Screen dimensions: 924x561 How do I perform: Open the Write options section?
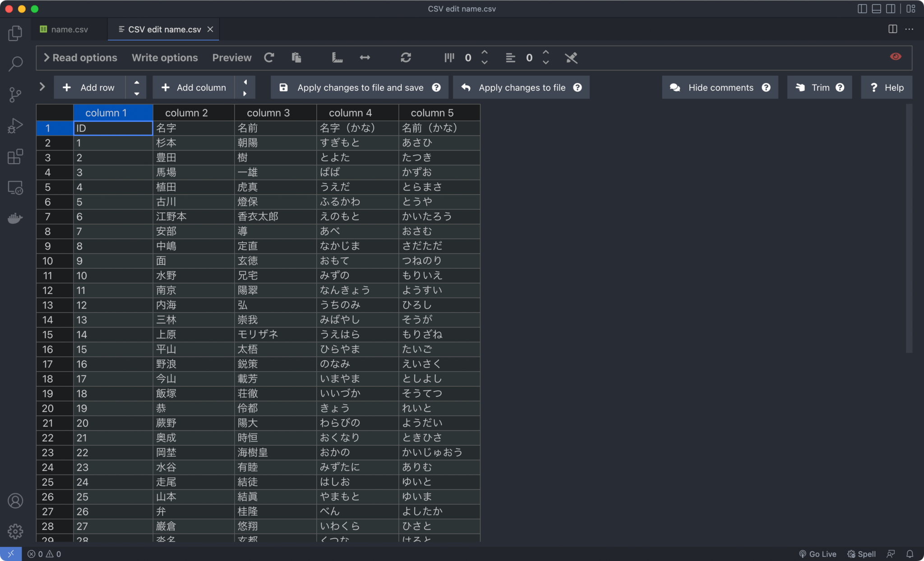[x=164, y=58]
